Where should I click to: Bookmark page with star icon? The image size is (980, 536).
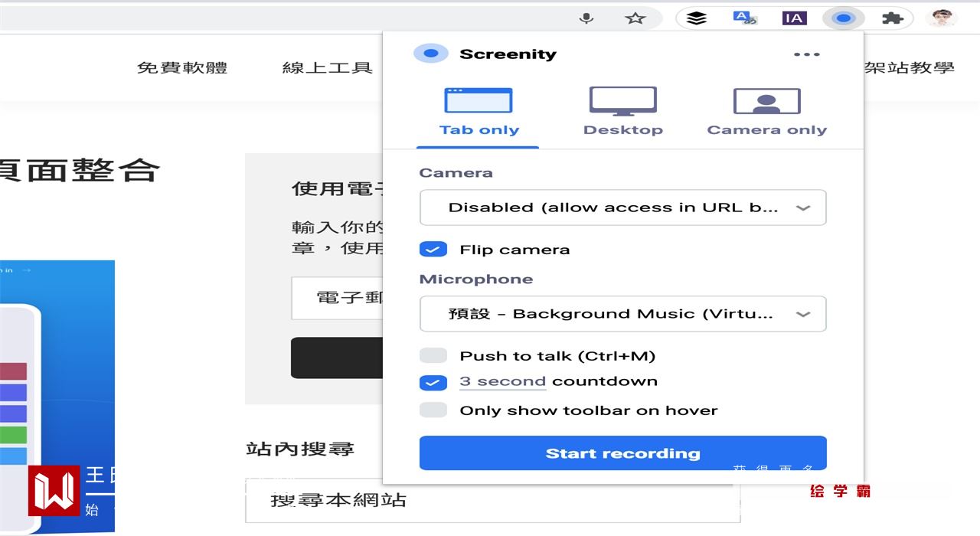coord(635,18)
